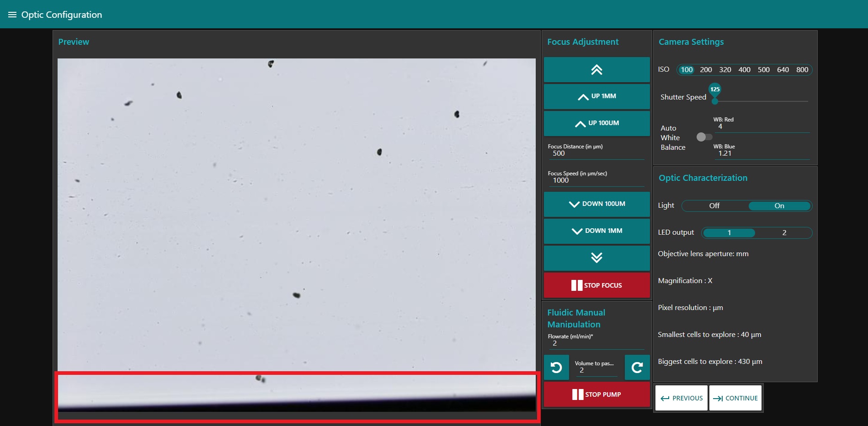This screenshot has width=868, height=426.
Task: Set ISO to 400
Action: click(744, 70)
